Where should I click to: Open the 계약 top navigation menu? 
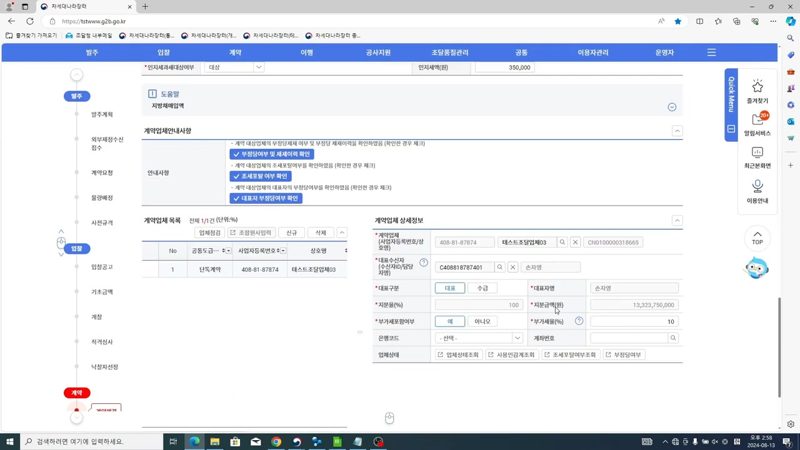click(235, 53)
